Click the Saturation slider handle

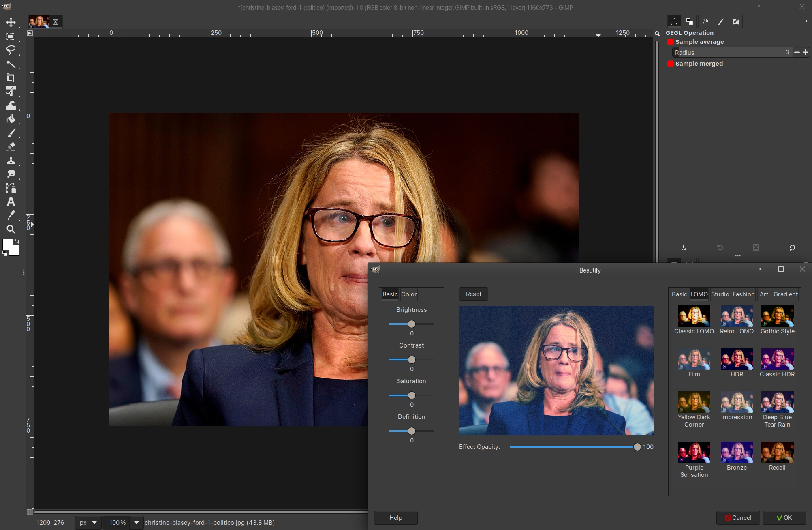tap(412, 395)
